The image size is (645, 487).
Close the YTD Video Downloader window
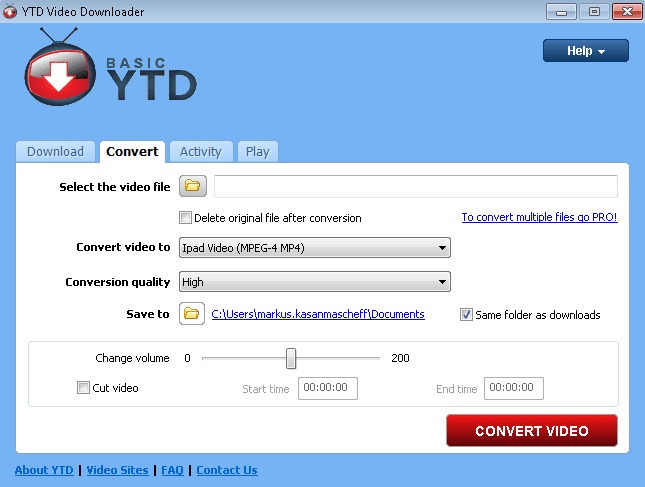click(x=627, y=12)
